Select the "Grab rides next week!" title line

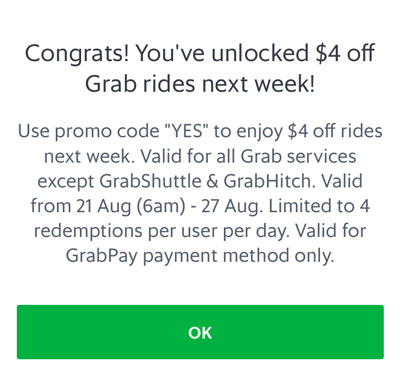200,84
